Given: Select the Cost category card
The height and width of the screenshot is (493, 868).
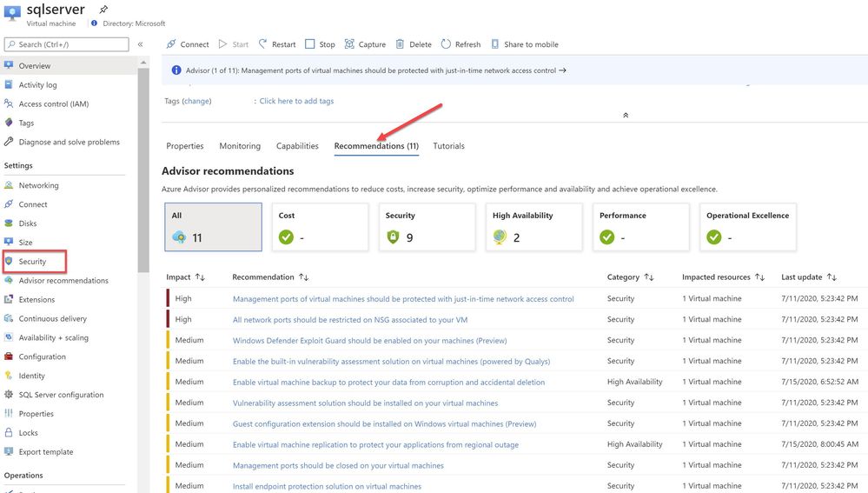Looking at the screenshot, I should coord(320,227).
